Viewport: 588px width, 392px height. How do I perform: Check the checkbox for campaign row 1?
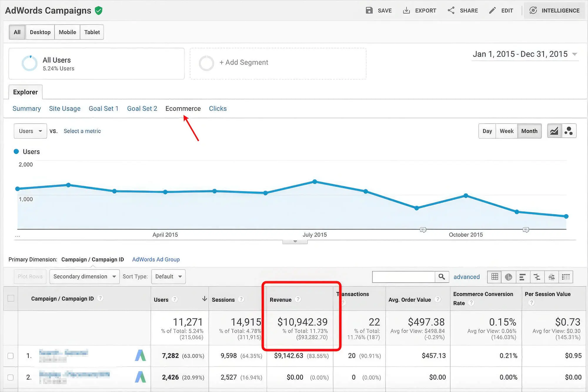click(11, 356)
